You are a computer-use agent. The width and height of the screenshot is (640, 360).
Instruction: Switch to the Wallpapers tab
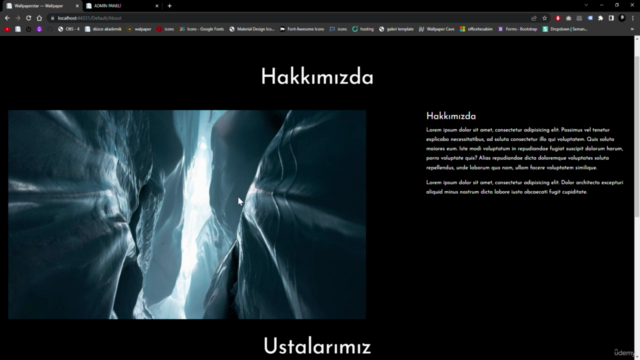(41, 6)
